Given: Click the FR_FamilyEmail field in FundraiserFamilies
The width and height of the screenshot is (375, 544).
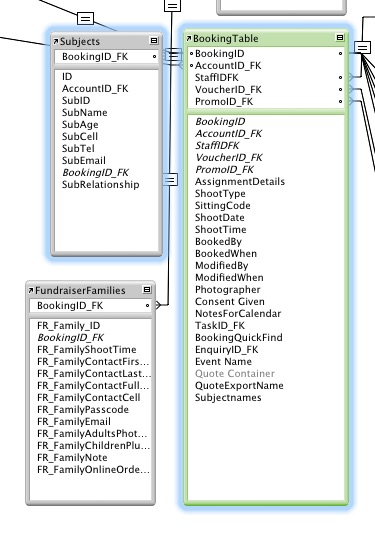Looking at the screenshot, I should pyautogui.click(x=74, y=422).
